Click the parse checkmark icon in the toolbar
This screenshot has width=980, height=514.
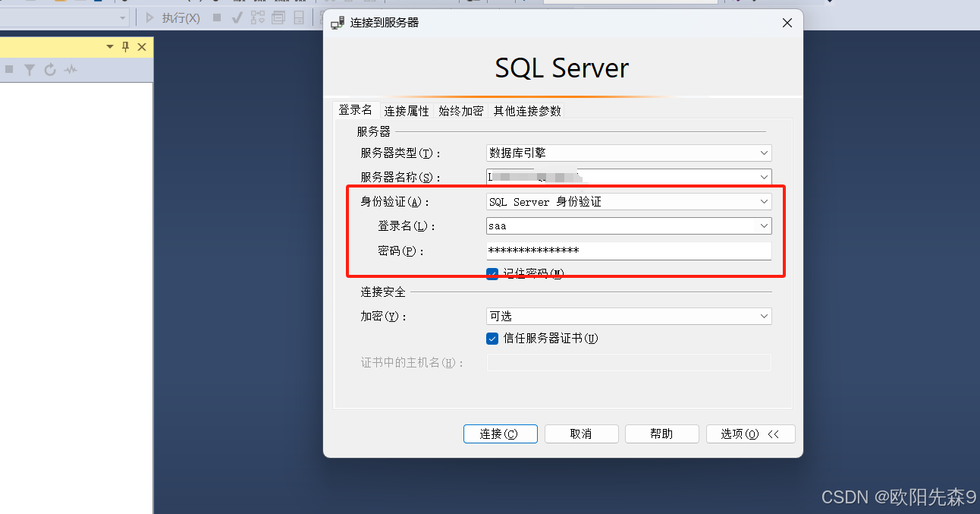237,17
